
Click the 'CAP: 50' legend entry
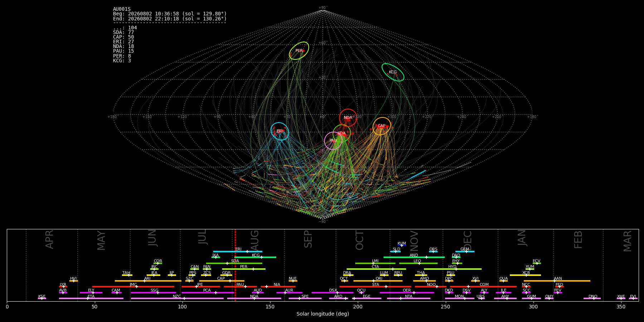(123, 37)
